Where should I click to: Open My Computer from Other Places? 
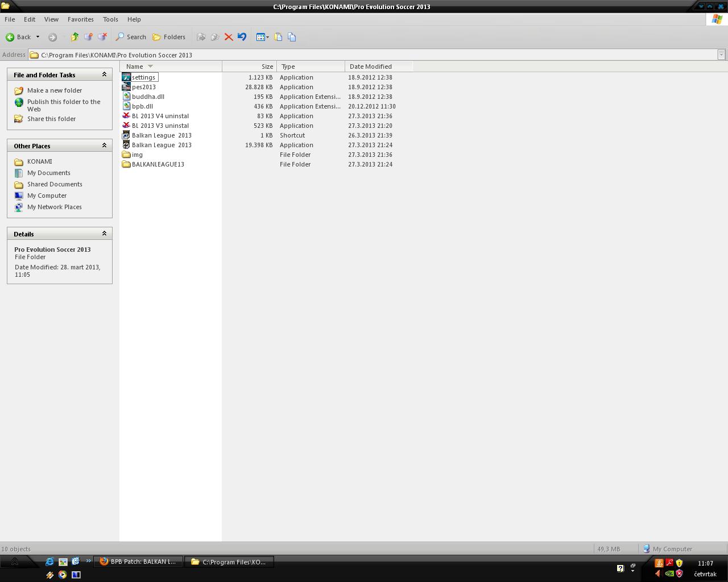tap(47, 196)
